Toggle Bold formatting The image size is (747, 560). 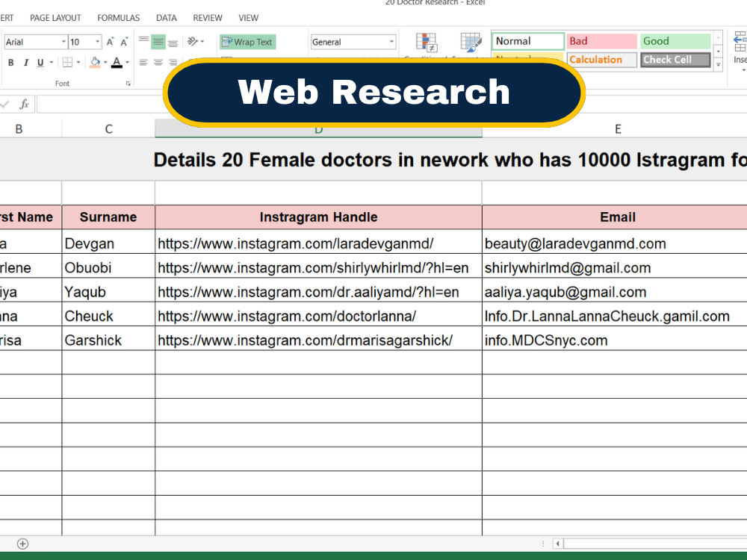tap(11, 63)
